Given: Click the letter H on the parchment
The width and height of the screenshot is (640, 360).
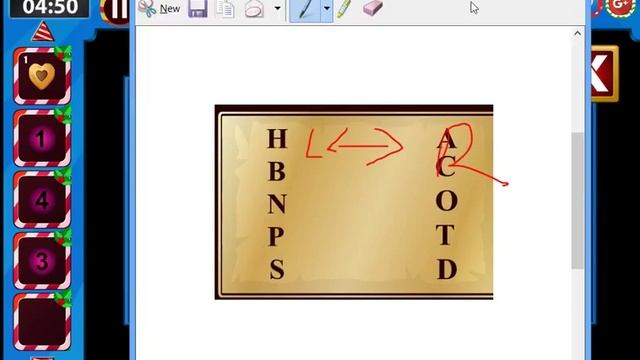Looking at the screenshot, I should (277, 138).
